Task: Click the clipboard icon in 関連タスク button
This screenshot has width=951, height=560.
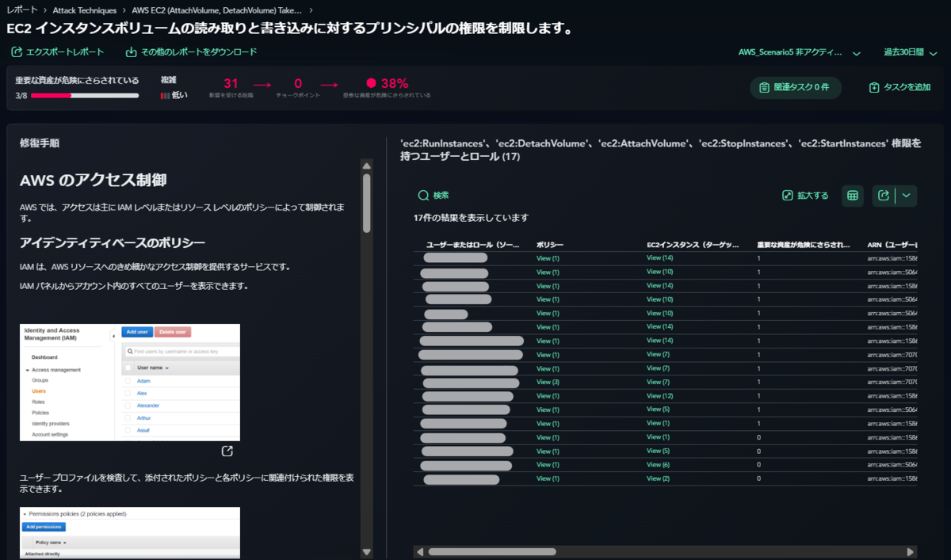Action: [764, 87]
